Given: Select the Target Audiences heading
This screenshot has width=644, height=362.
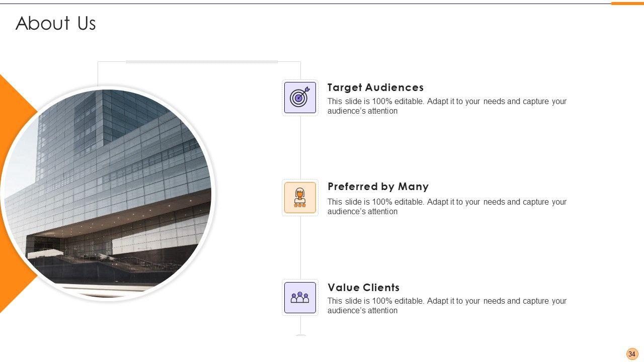Looking at the screenshot, I should point(375,87).
